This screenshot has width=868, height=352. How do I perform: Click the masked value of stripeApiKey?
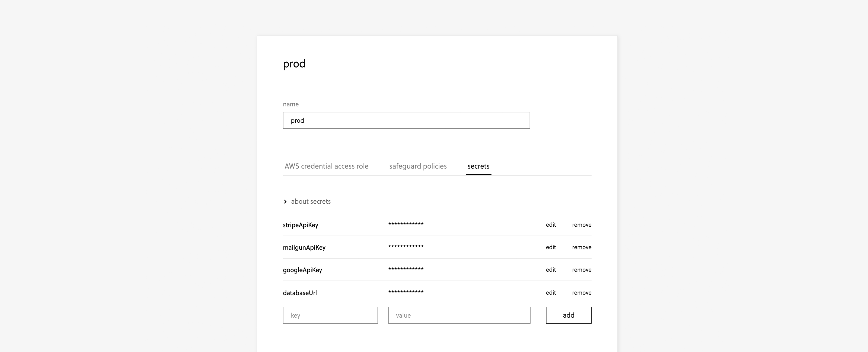coord(406,224)
